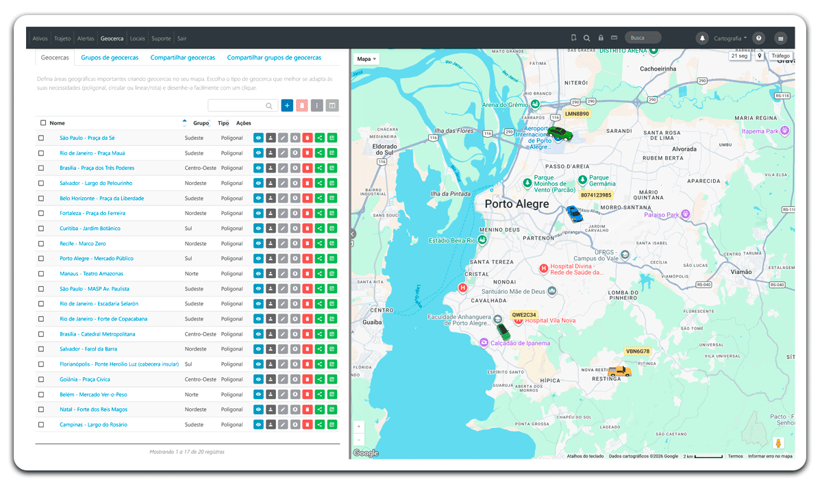This screenshot has height=504, width=822.
Task: Sort the table by the Nome column
Action: 58,123
